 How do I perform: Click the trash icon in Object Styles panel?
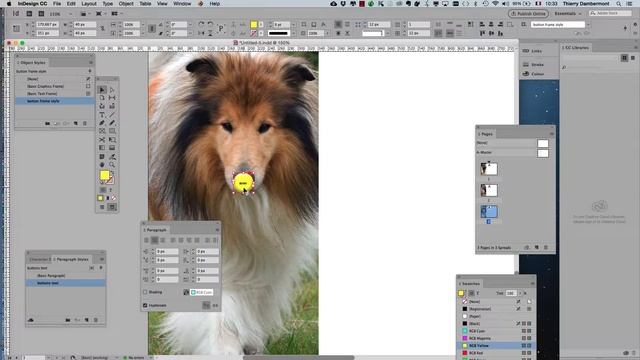(x=85, y=123)
